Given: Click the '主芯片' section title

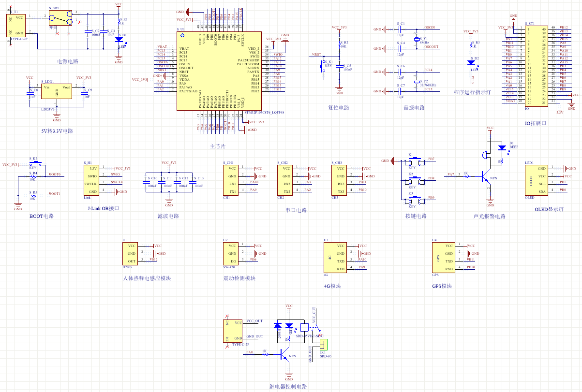Looking at the screenshot, I should (x=218, y=146).
